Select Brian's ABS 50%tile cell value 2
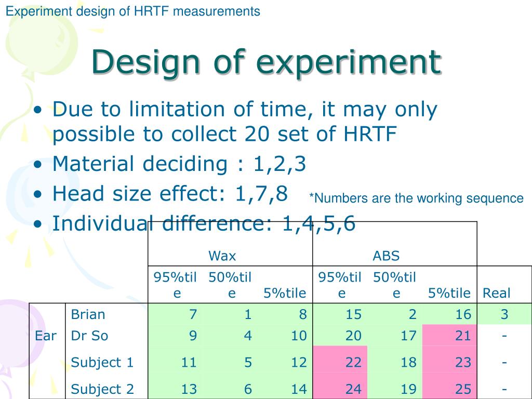 click(x=395, y=314)
